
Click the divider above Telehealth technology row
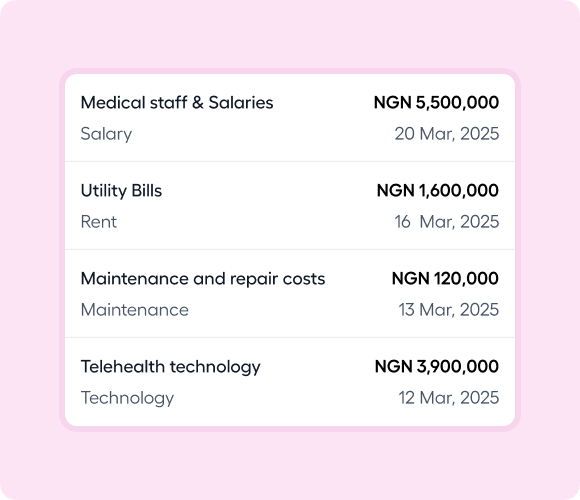[x=290, y=338]
